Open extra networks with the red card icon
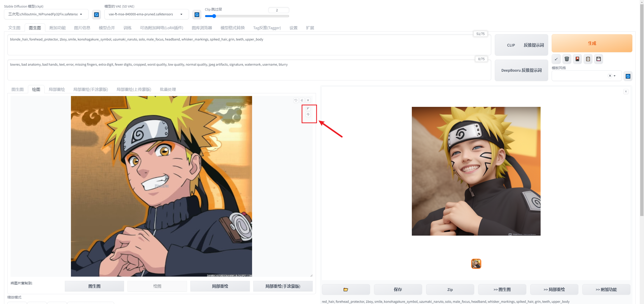Viewport: 644px width, 304px height. 577,59
